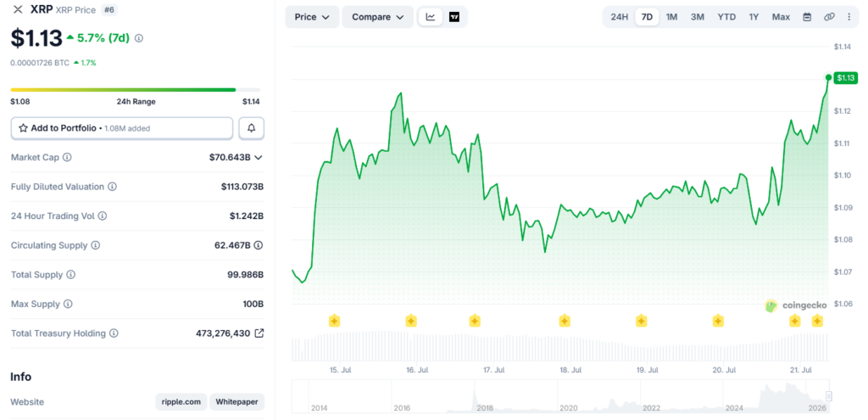This screenshot has height=420, width=868.
Task: Click the $70.643B market cap value
Action: tap(230, 157)
